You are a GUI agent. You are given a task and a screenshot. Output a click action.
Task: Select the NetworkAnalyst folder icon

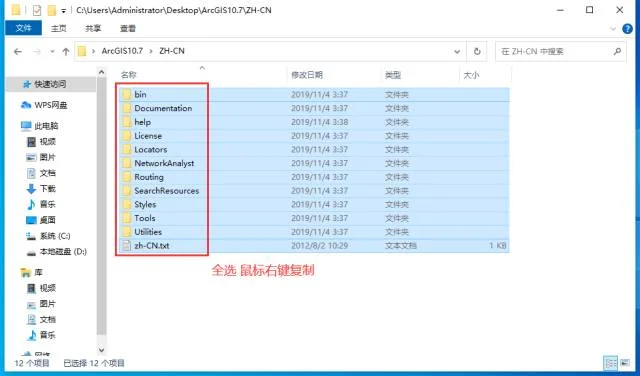(x=127, y=163)
